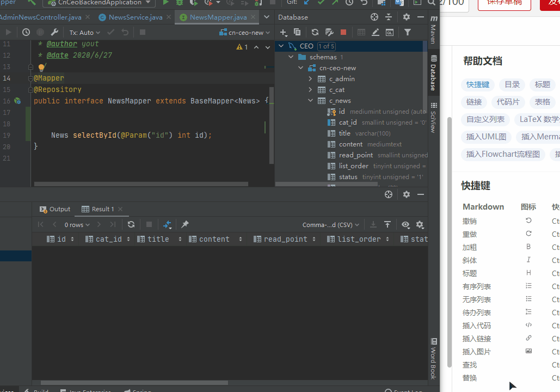560x392 pixels.
Task: Open the hidden editor tabs chevron
Action: click(267, 17)
